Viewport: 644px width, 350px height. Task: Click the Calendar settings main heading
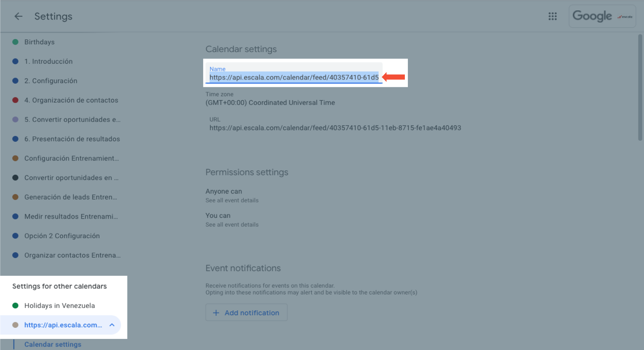[x=241, y=49]
